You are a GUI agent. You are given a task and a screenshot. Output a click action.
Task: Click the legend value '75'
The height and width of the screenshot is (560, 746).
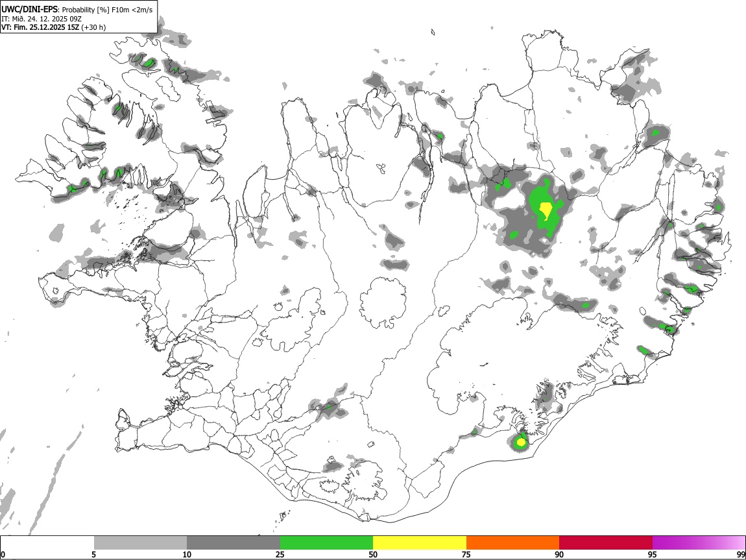click(466, 554)
